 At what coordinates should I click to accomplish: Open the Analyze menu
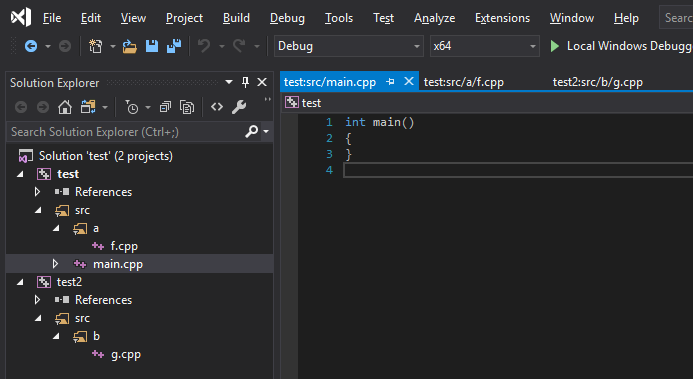[x=434, y=18]
